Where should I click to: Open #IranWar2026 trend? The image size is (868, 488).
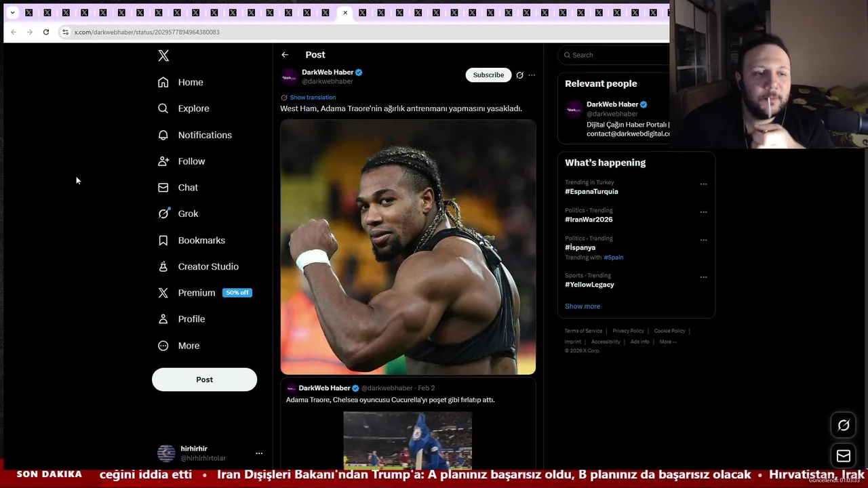tap(589, 220)
